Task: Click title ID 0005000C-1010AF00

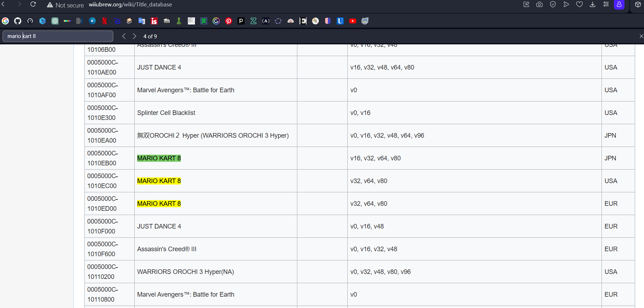Action: click(x=103, y=90)
